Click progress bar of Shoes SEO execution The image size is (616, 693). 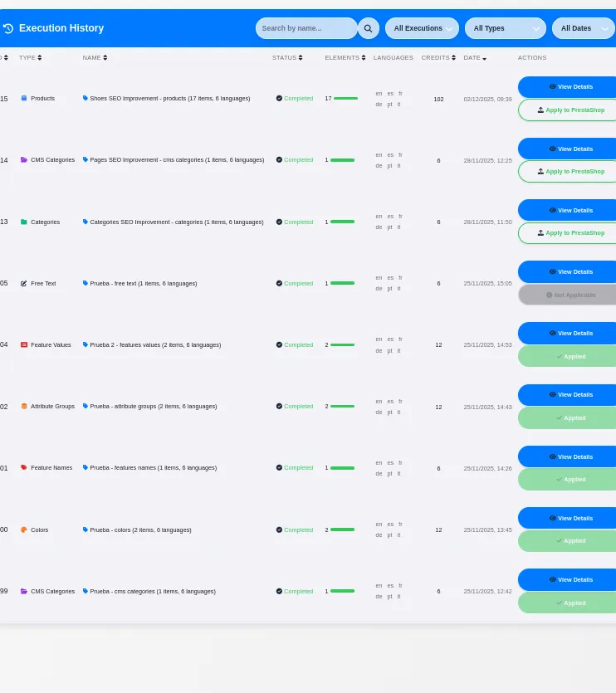coord(345,99)
